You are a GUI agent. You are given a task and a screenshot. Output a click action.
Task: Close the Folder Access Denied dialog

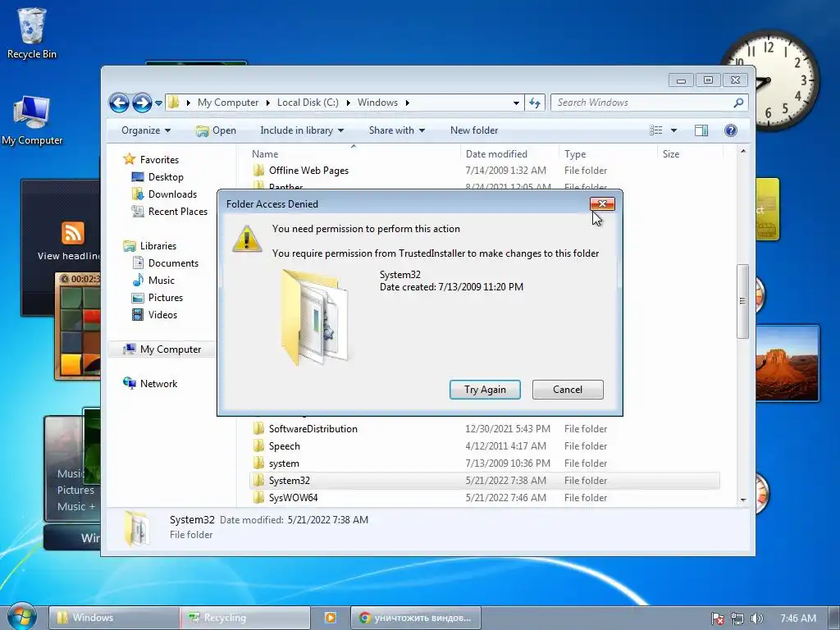tap(602, 203)
